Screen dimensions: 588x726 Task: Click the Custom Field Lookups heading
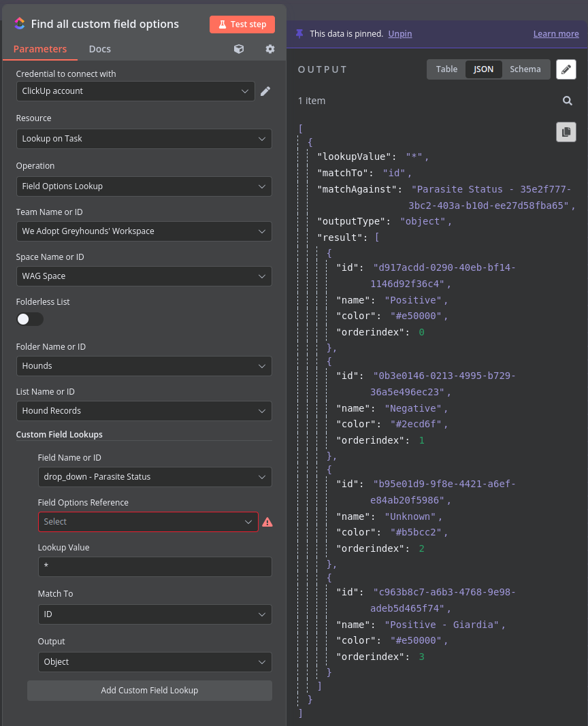[59, 435]
